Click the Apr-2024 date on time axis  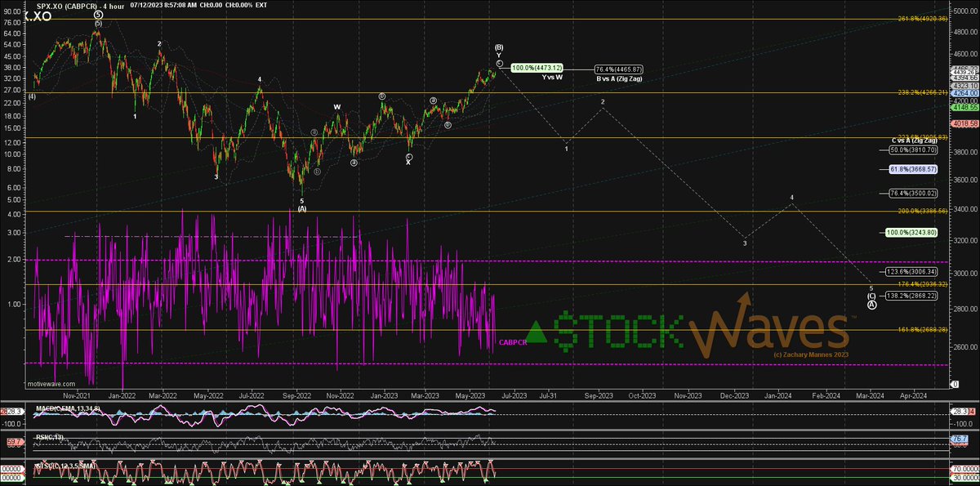[913, 395]
